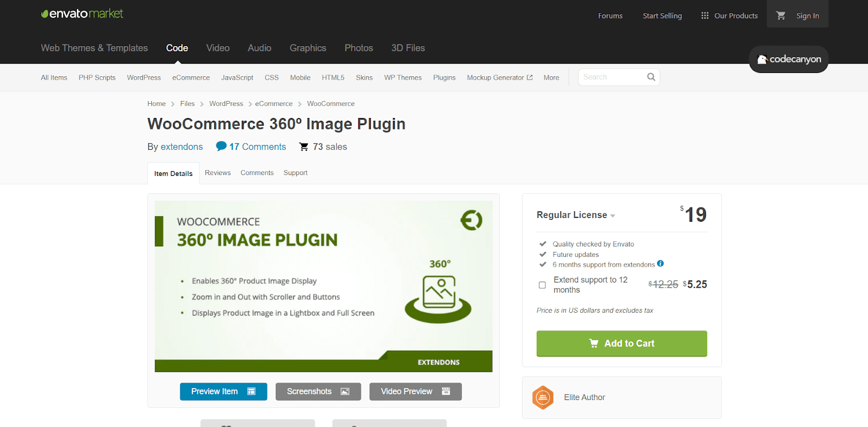Open Web Themes & Templates section

(x=94, y=48)
